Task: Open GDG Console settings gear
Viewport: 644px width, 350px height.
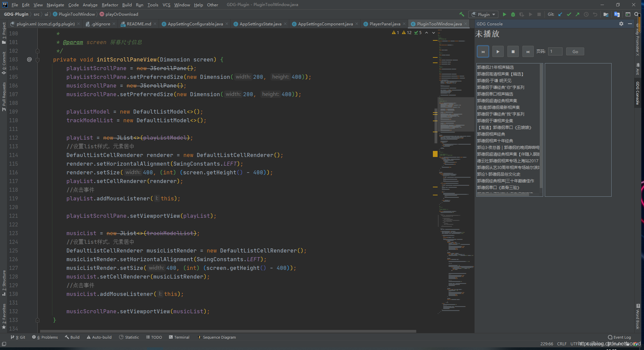Action: click(621, 24)
